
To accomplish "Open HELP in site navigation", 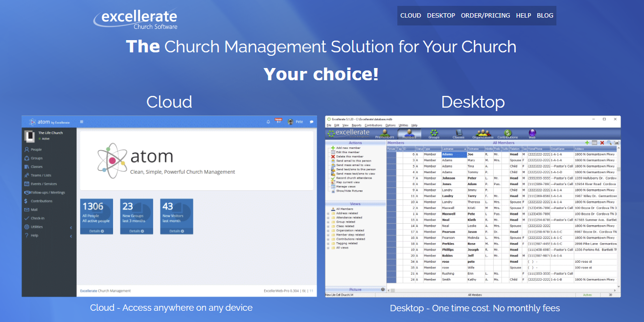I will [524, 16].
